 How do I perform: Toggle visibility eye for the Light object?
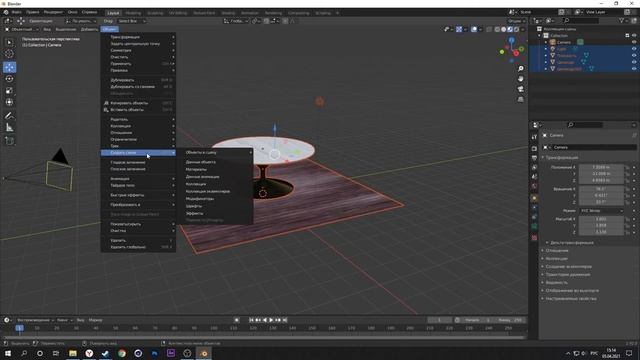[x=634, y=49]
